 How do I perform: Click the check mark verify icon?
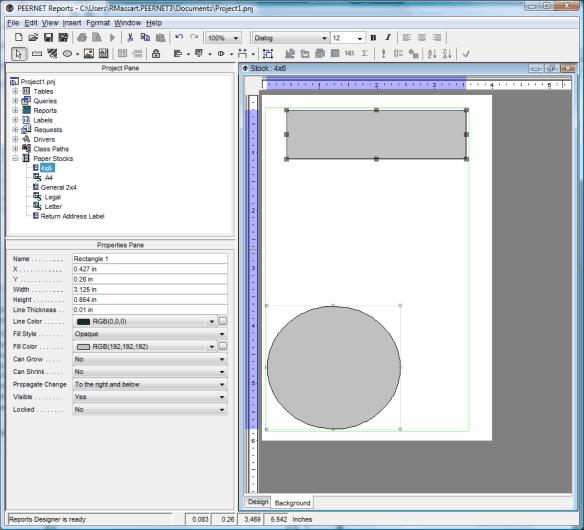[x=466, y=54]
